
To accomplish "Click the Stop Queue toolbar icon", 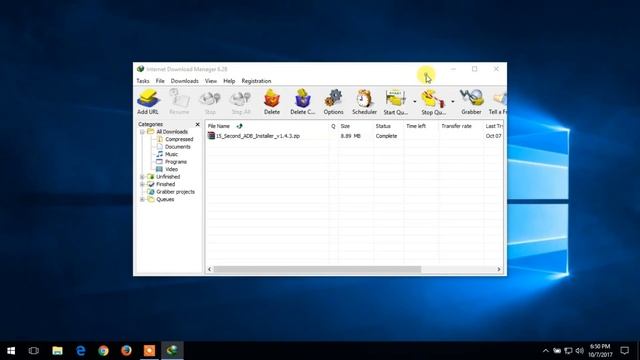I will 433,101.
